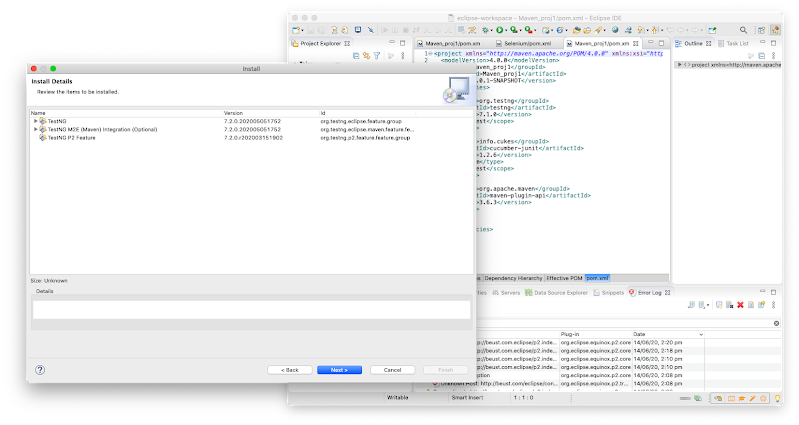Open the Servers view tab

[x=506, y=293]
